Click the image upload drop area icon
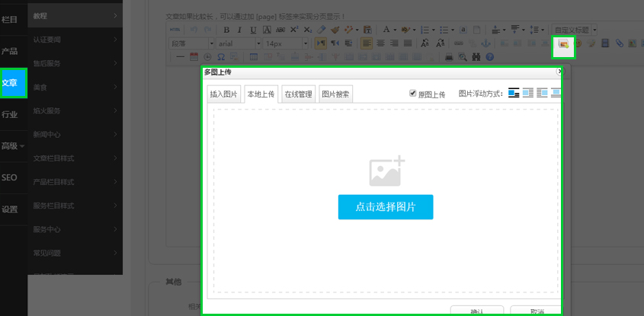Image resolution: width=644 pixels, height=316 pixels. coord(387,171)
